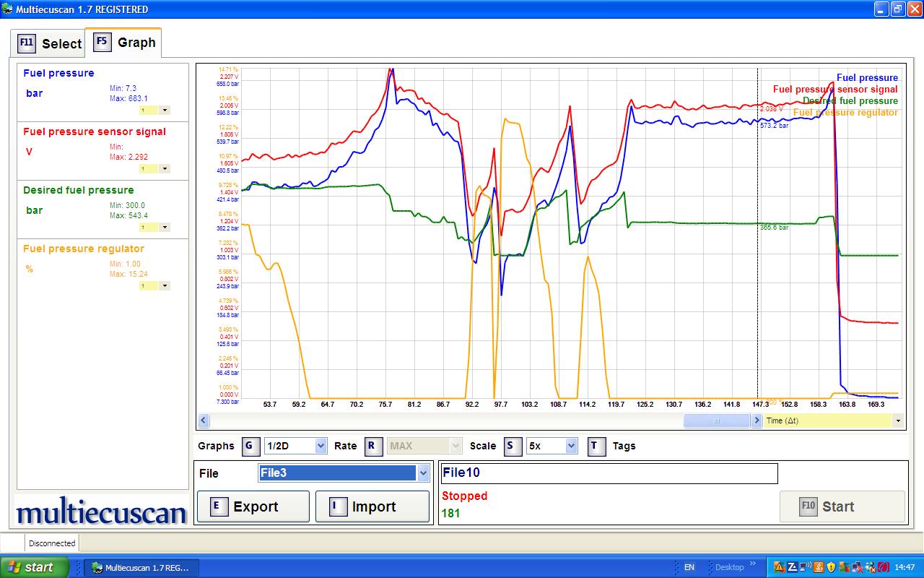924x578 pixels.
Task: Click the orange Java update tray icon
Action: [818, 567]
